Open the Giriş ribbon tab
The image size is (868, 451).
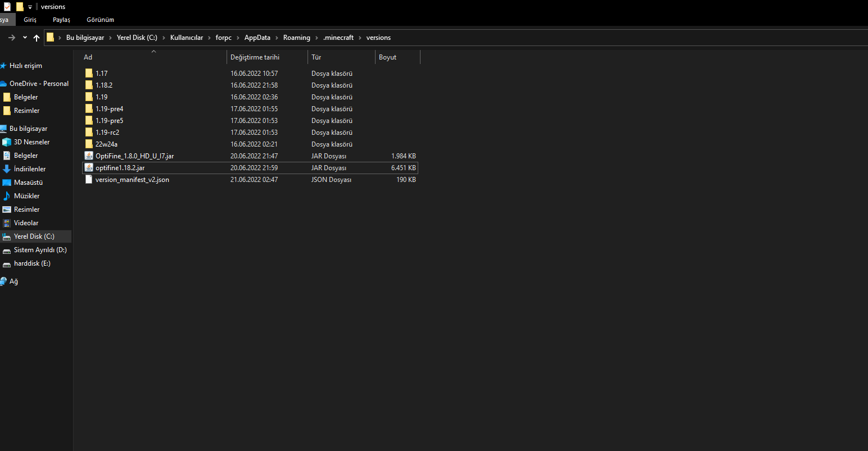(x=30, y=20)
